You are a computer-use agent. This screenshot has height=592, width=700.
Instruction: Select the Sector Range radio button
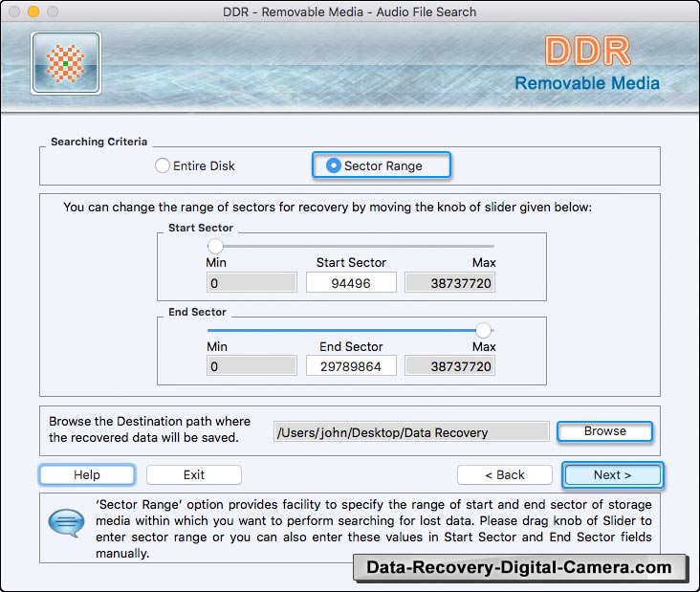click(x=333, y=165)
